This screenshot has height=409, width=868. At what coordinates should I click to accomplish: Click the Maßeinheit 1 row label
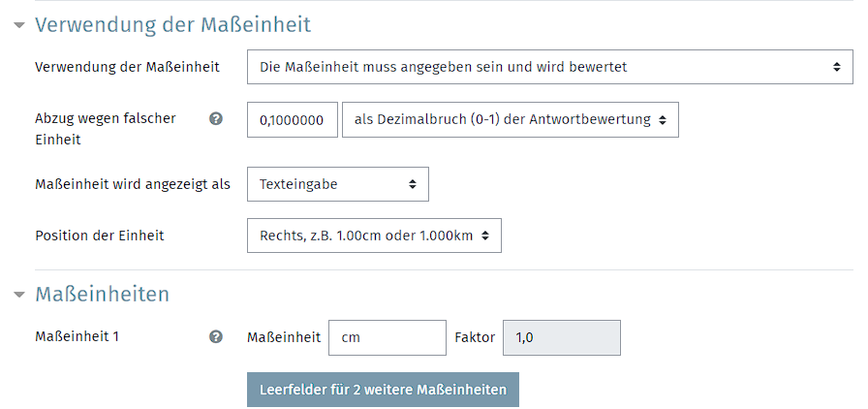[x=77, y=336]
